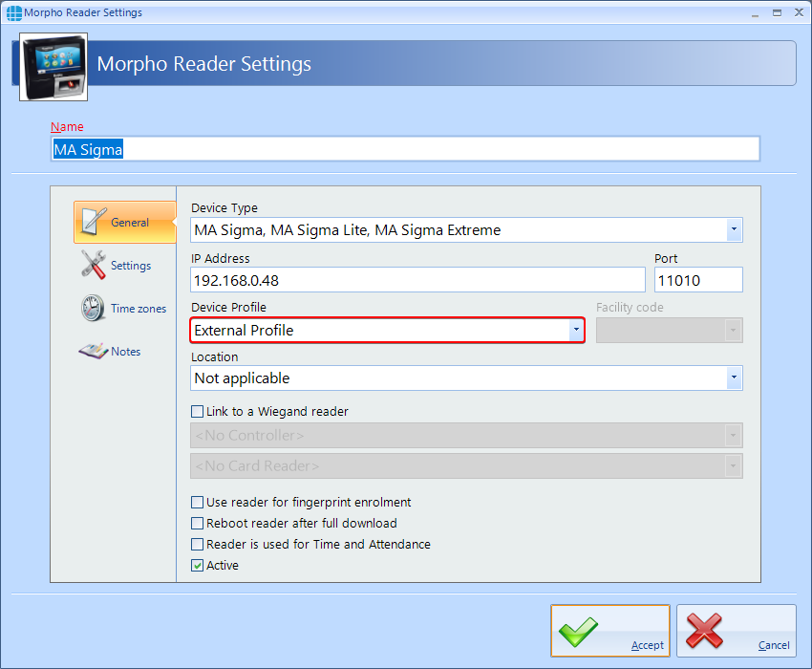Click the IP Address field 192.168.0.48

click(x=417, y=280)
